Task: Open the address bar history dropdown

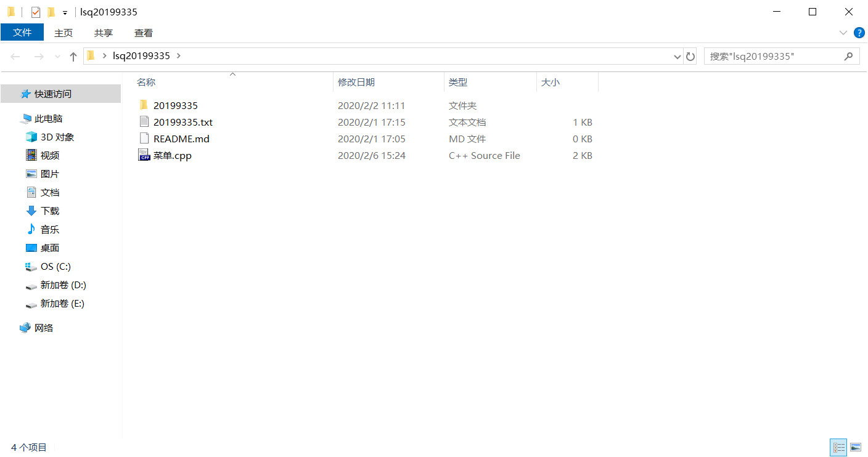Action: (678, 57)
